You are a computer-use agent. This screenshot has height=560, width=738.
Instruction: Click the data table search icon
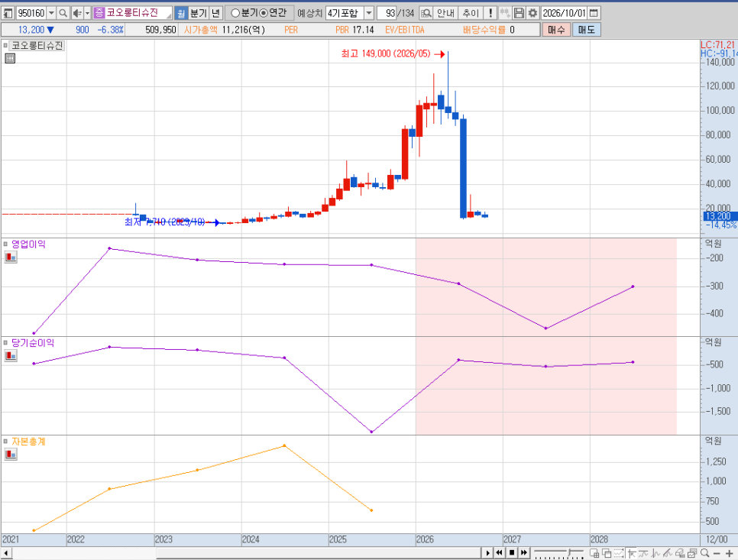(426, 13)
